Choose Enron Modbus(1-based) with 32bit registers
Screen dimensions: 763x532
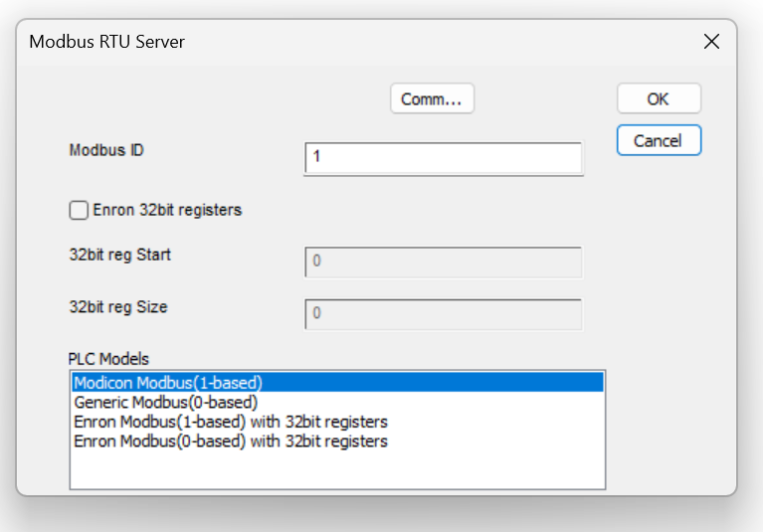pos(337,422)
